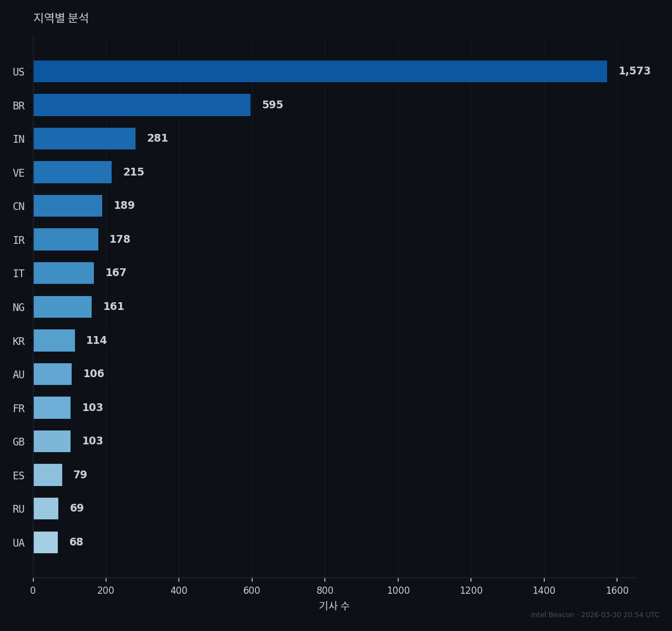Select the RU bar labeled 69
The width and height of the screenshot is (672, 631).
tap(46, 509)
